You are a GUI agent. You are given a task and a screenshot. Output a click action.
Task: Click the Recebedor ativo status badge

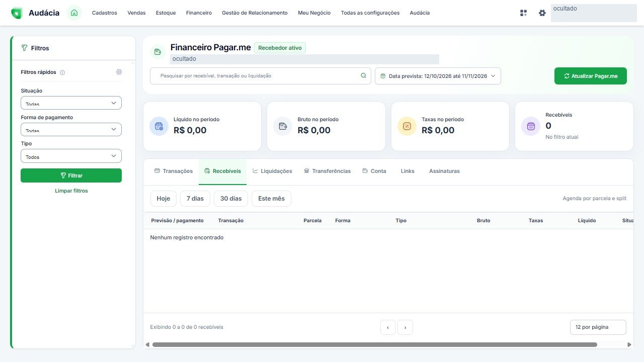tap(280, 48)
